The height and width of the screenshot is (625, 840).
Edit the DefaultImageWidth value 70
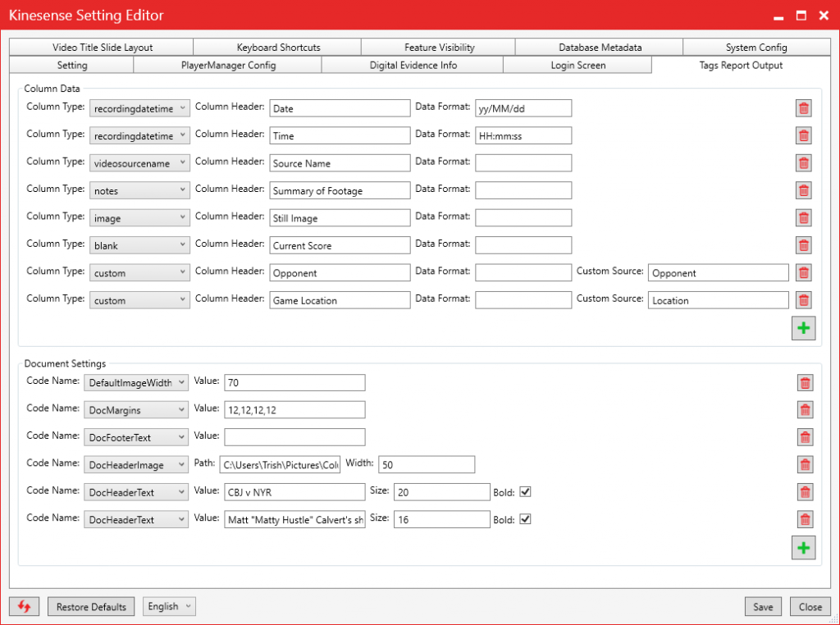[x=294, y=382]
